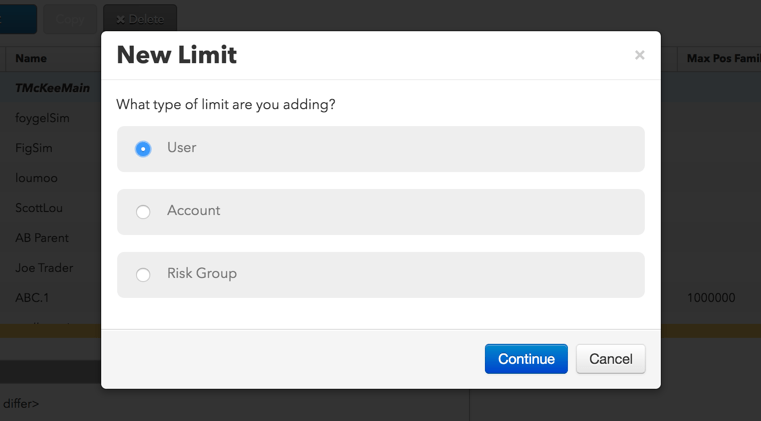
Task: Close the New Limit dialog with X
Action: [640, 55]
